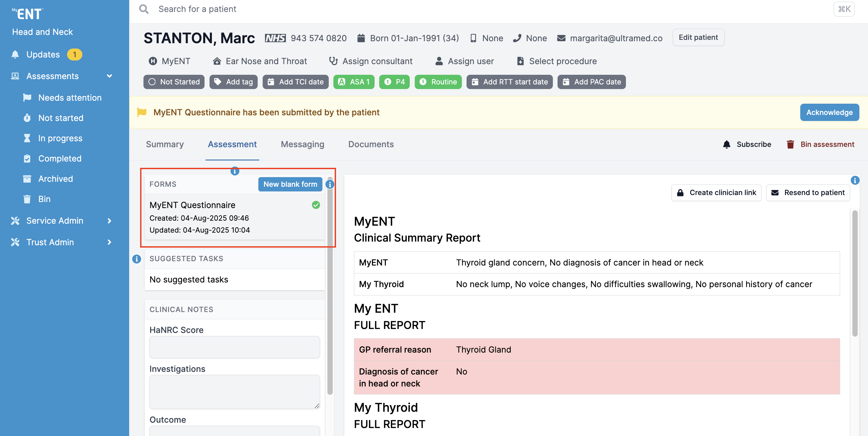Click the green check on MyENT Questionnaire

316,205
